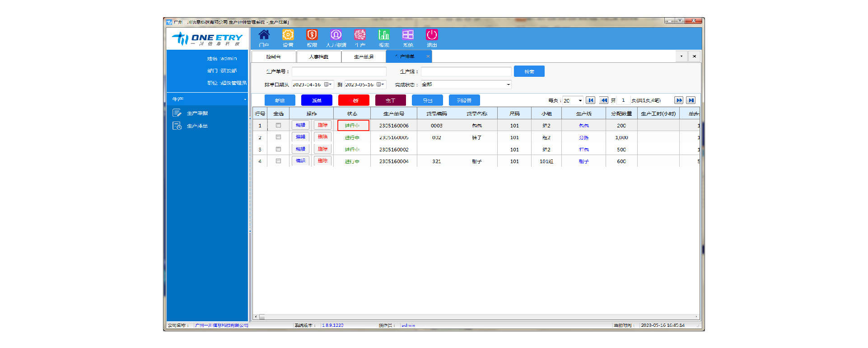The width and height of the screenshot is (868, 348).
Task: Click the 列设置 column settings button
Action: coord(464,100)
